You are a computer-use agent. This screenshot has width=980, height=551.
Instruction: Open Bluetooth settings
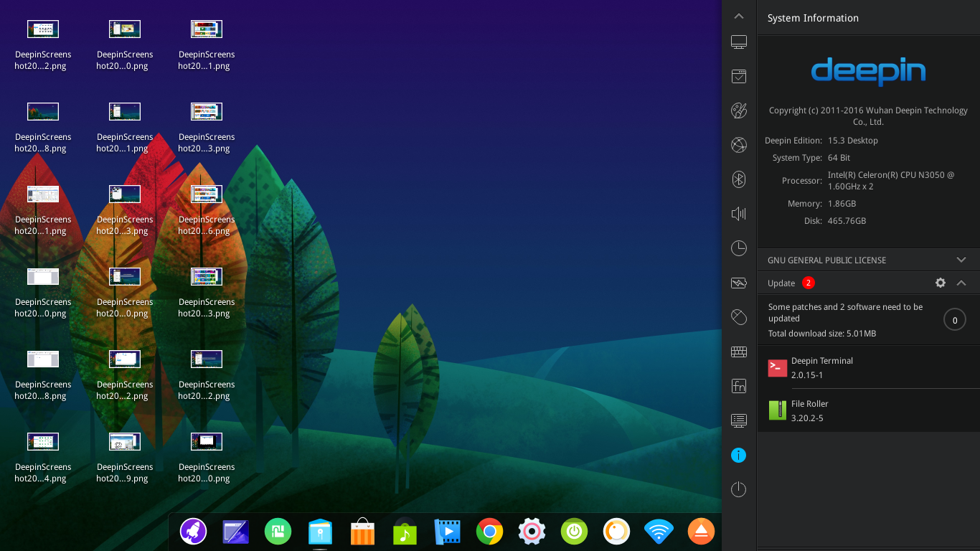[739, 179]
